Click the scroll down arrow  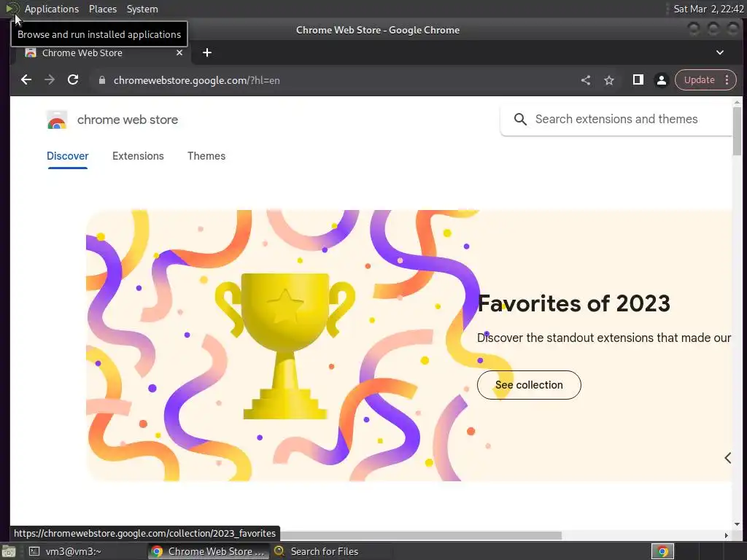pyautogui.click(x=737, y=524)
